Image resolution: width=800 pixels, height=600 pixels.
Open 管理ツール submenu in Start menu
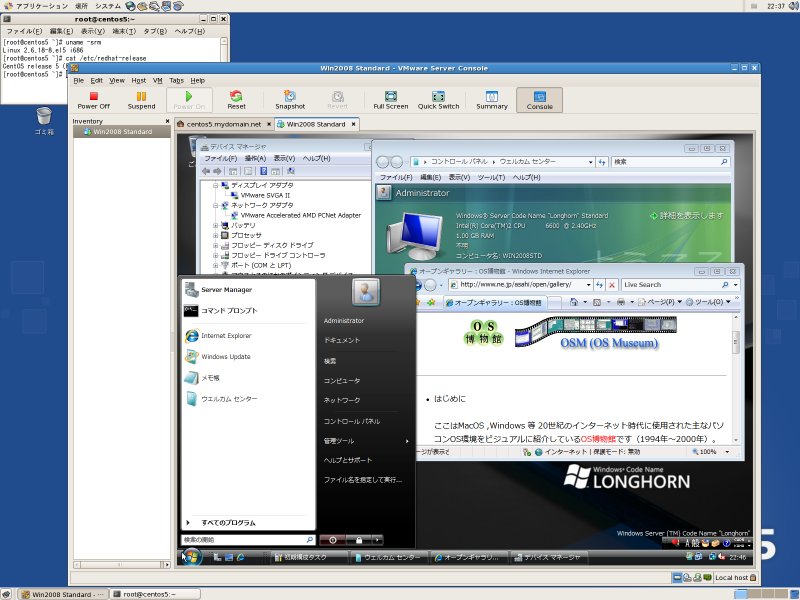pyautogui.click(x=366, y=441)
